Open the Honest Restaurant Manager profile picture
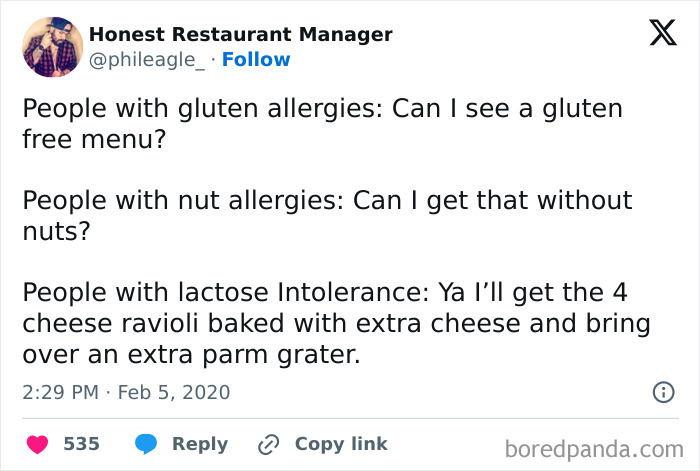The image size is (700, 471). [50, 46]
